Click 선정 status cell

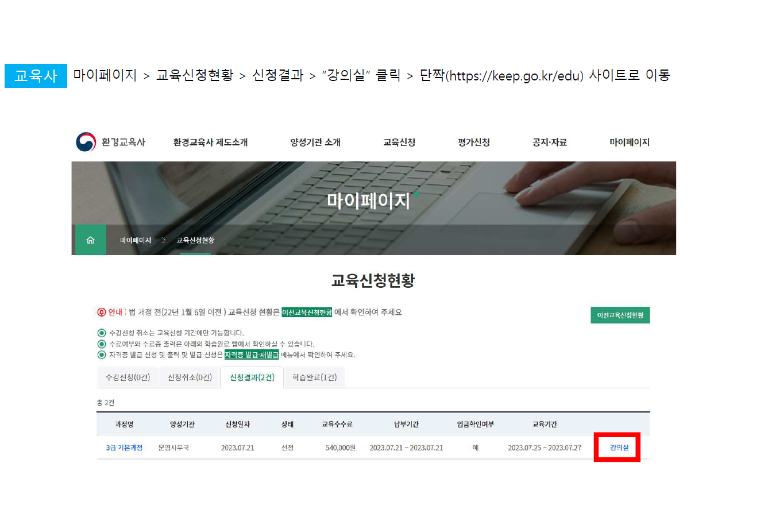tap(287, 448)
